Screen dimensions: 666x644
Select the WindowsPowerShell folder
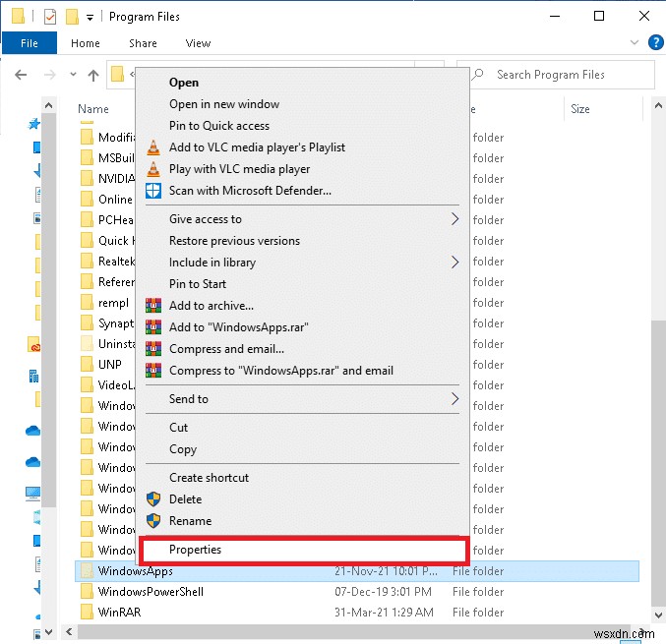[x=151, y=592]
